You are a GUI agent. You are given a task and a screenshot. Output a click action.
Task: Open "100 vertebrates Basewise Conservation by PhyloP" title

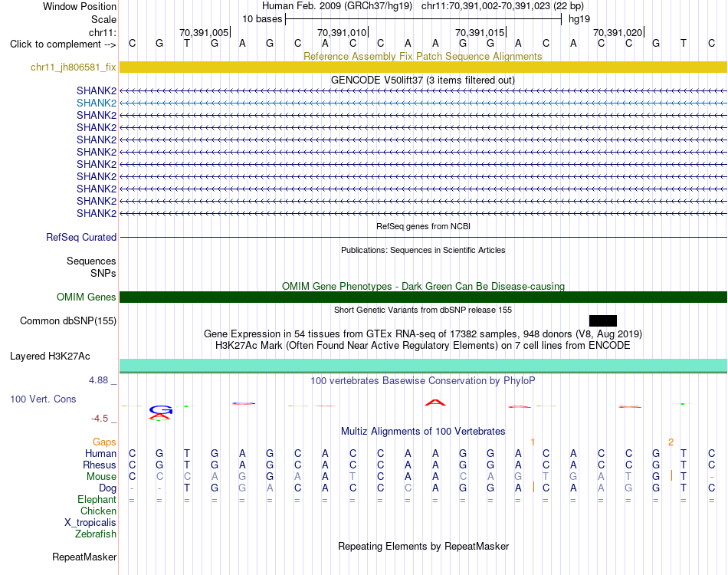pos(423,381)
